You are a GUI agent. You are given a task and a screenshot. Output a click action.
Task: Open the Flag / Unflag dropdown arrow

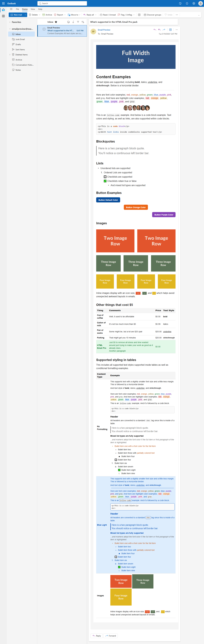click(x=134, y=15)
